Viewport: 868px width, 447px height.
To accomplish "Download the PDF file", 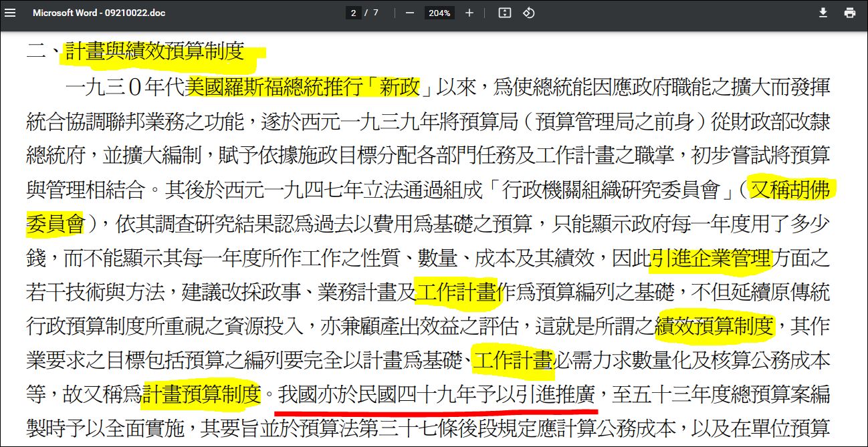I will click(823, 13).
